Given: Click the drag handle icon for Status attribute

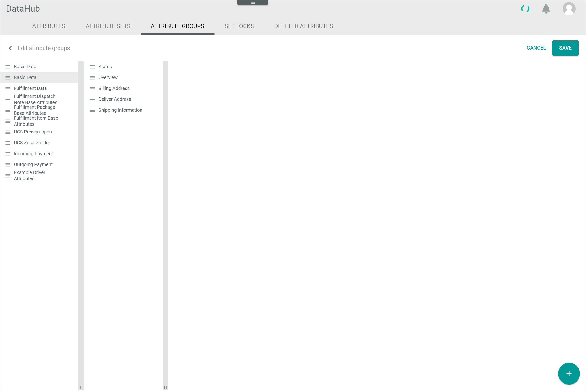Looking at the screenshot, I should 92,67.
